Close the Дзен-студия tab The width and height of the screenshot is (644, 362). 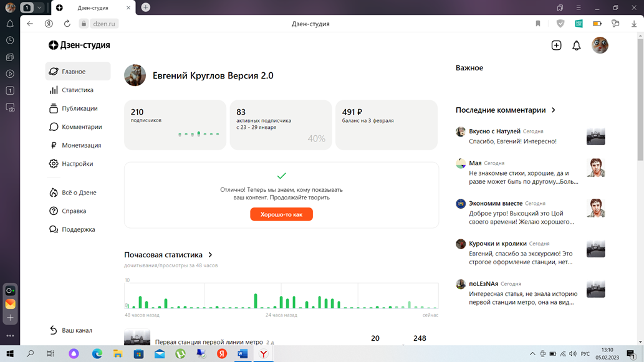click(x=128, y=8)
